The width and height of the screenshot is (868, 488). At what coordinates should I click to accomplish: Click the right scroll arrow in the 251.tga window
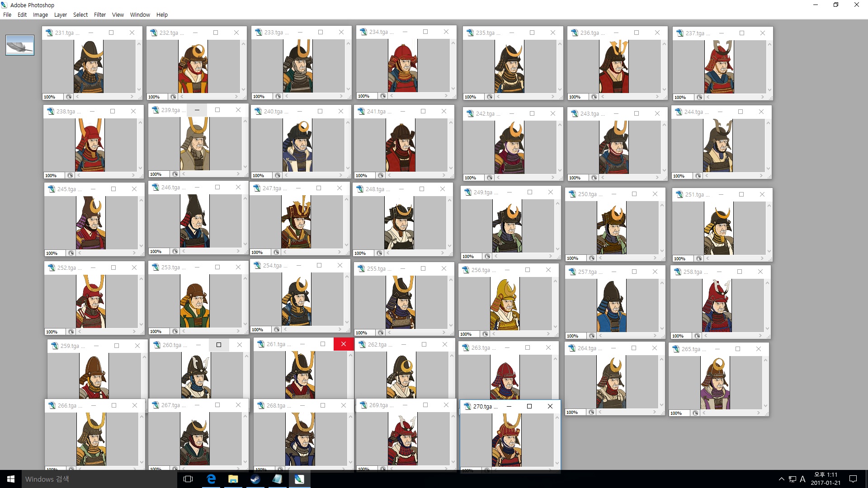coord(763,258)
